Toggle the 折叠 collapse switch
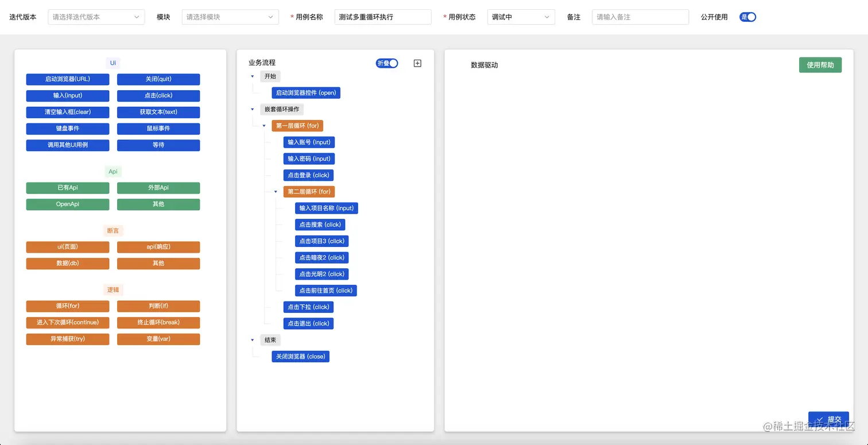This screenshot has height=445, width=868. point(386,63)
